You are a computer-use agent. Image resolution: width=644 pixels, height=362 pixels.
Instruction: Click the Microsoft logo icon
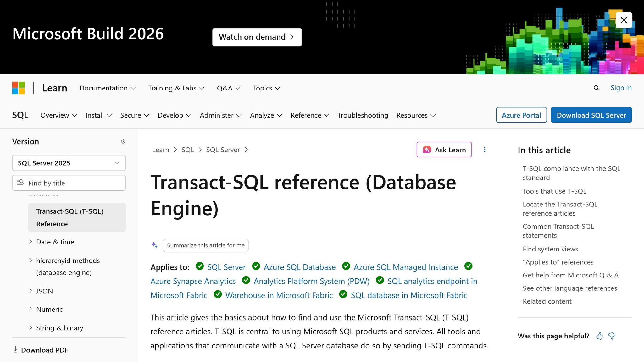(19, 88)
